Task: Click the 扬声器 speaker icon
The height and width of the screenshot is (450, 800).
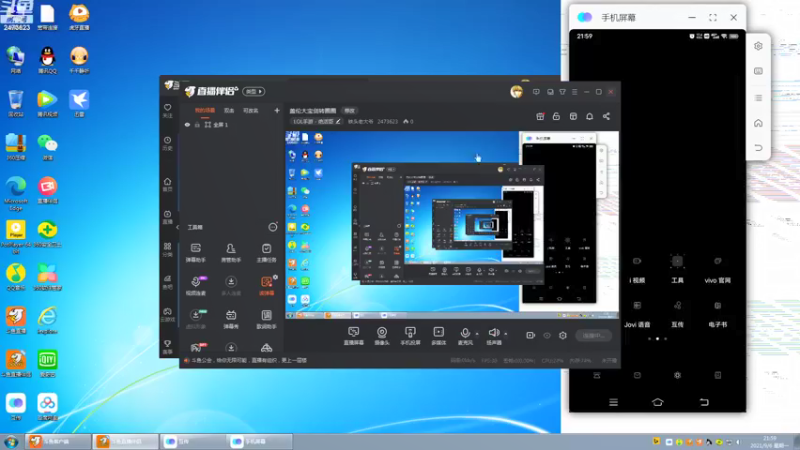Action: point(493,333)
